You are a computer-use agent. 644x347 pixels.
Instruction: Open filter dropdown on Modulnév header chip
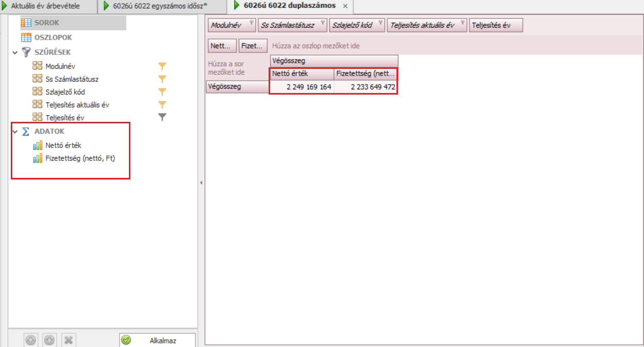pos(251,23)
